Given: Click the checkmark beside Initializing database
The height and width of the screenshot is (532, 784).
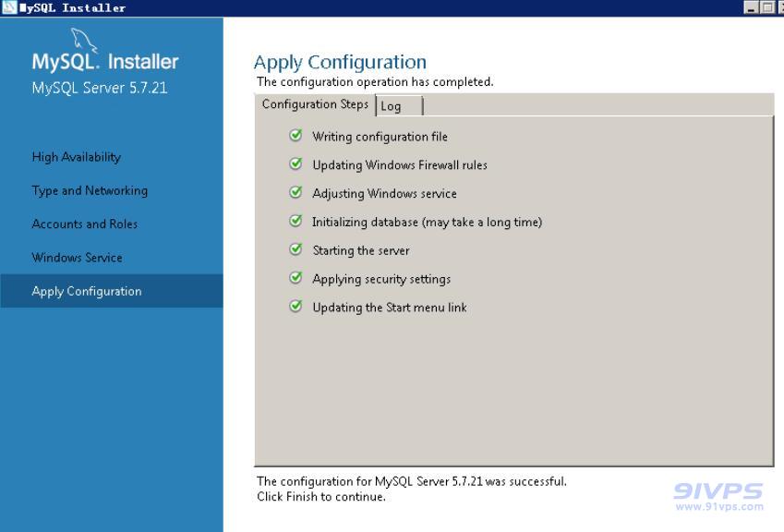Looking at the screenshot, I should tap(296, 221).
